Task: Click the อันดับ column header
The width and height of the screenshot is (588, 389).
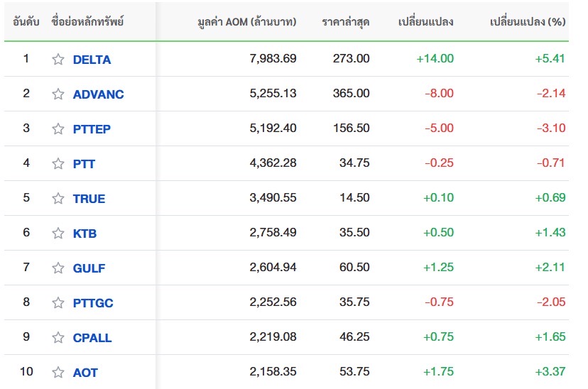Action: tap(26, 21)
